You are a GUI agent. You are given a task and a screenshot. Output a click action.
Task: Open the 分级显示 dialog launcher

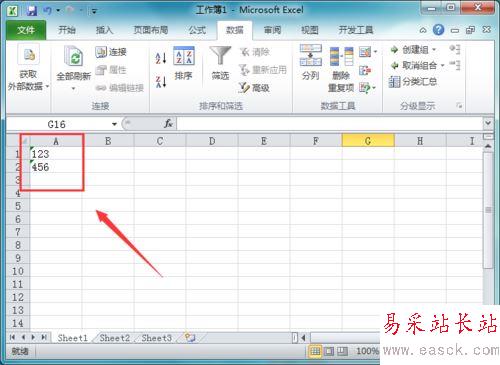point(459,106)
